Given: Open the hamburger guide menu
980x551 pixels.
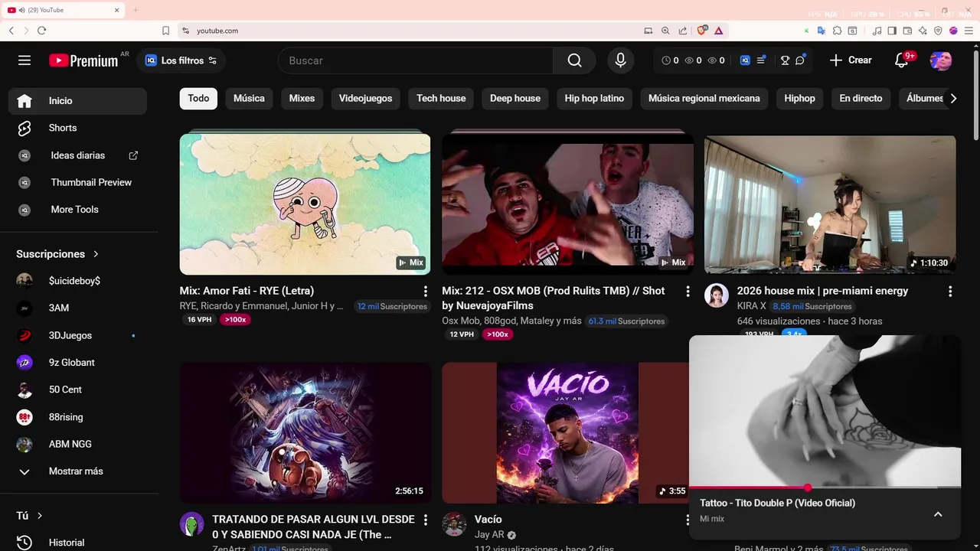Looking at the screenshot, I should click(x=24, y=60).
